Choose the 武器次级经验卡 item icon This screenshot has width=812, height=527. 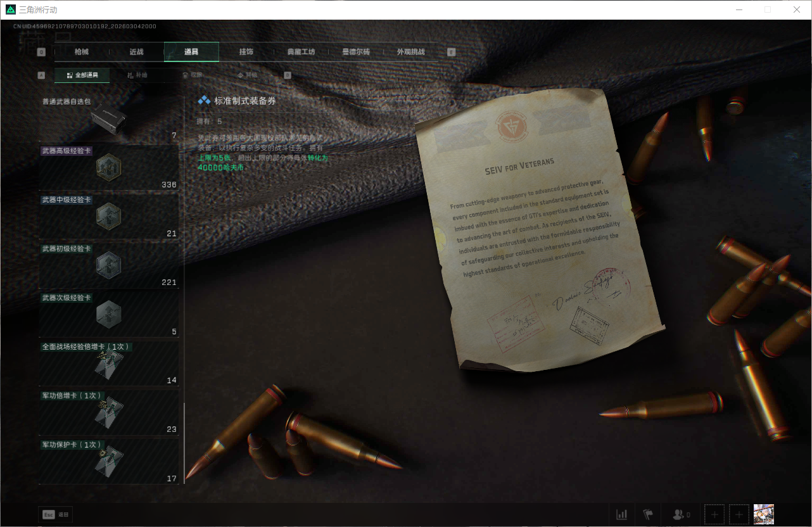108,314
